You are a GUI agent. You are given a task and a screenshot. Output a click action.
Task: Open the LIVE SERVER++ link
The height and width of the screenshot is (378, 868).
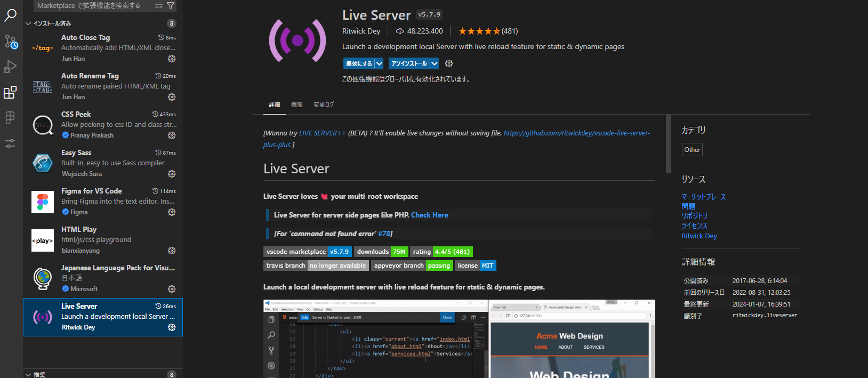point(323,133)
